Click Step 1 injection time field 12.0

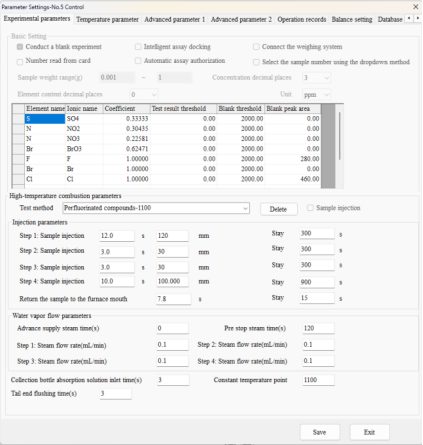click(x=117, y=236)
